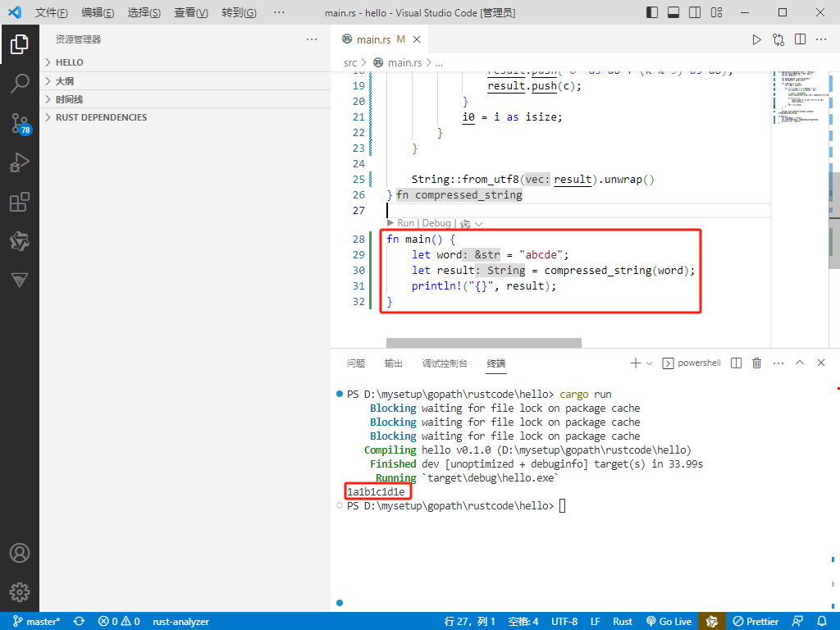Viewport: 840px width, 630px height.
Task: Expand the HELLO folder section
Action: point(185,62)
